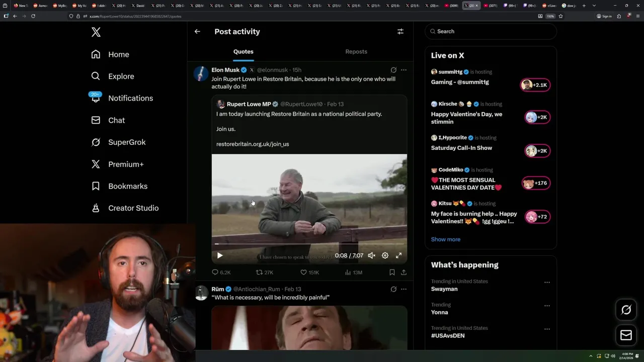
Task: Unmute the video's sound
Action: coord(371,255)
